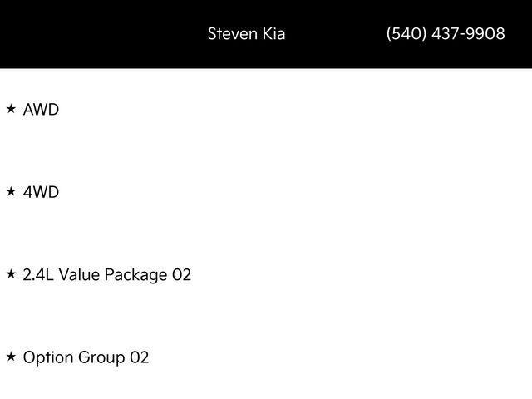Click the 437-9908 digits in header
The image size is (532, 399).
(468, 33)
